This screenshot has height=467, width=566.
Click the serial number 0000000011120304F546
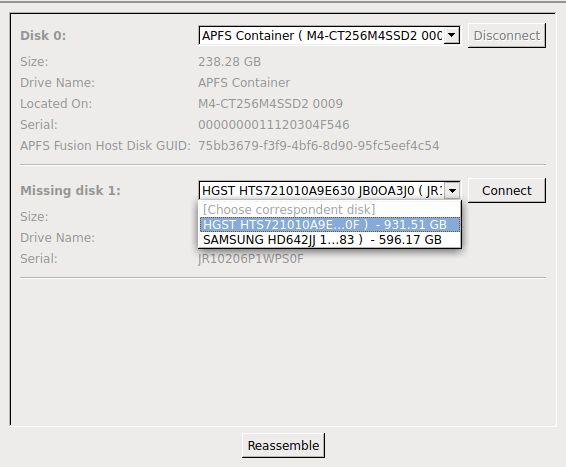274,125
